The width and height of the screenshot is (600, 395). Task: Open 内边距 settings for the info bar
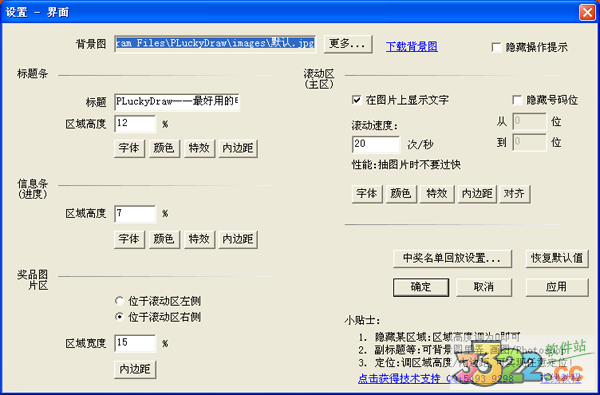point(238,239)
